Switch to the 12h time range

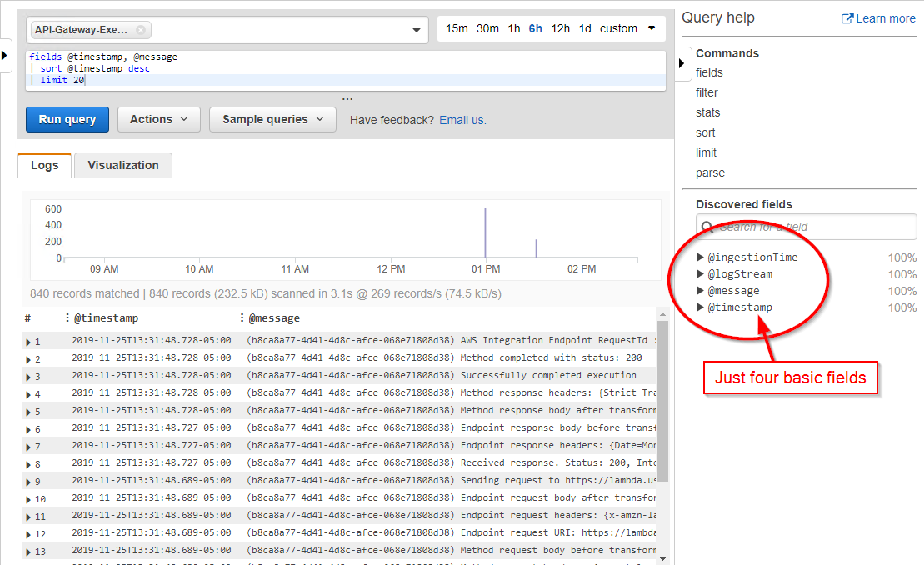[560, 27]
